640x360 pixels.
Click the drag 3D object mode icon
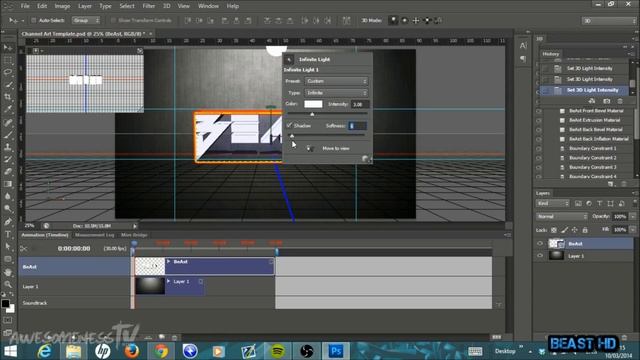coord(416,20)
